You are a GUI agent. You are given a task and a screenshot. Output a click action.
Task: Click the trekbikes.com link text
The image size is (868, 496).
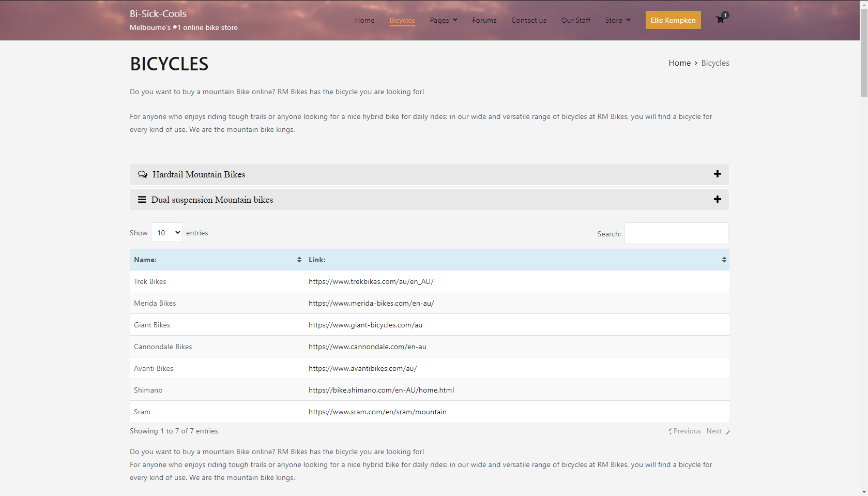[371, 281]
